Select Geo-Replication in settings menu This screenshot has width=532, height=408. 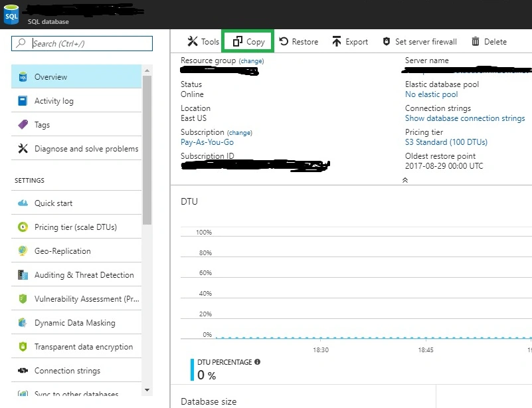click(x=76, y=251)
